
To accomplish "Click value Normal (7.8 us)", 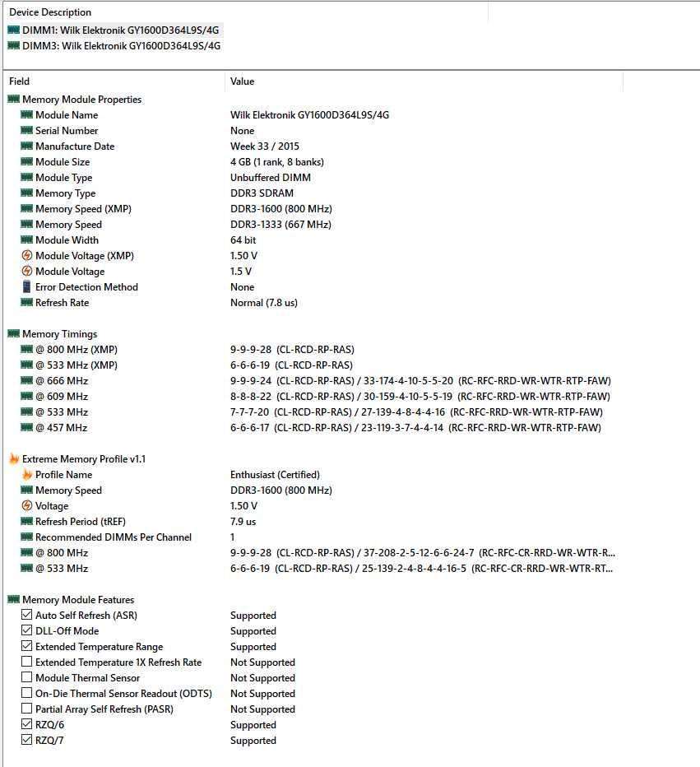I will pos(264,303).
